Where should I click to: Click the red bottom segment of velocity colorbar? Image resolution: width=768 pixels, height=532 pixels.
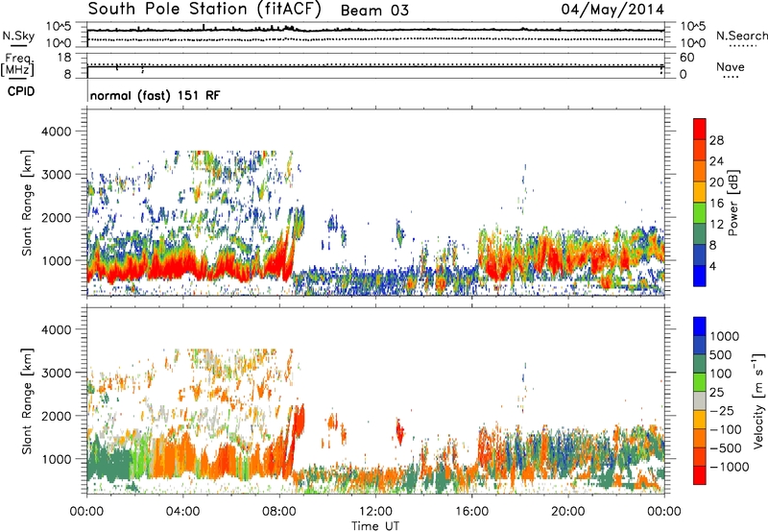(x=700, y=475)
